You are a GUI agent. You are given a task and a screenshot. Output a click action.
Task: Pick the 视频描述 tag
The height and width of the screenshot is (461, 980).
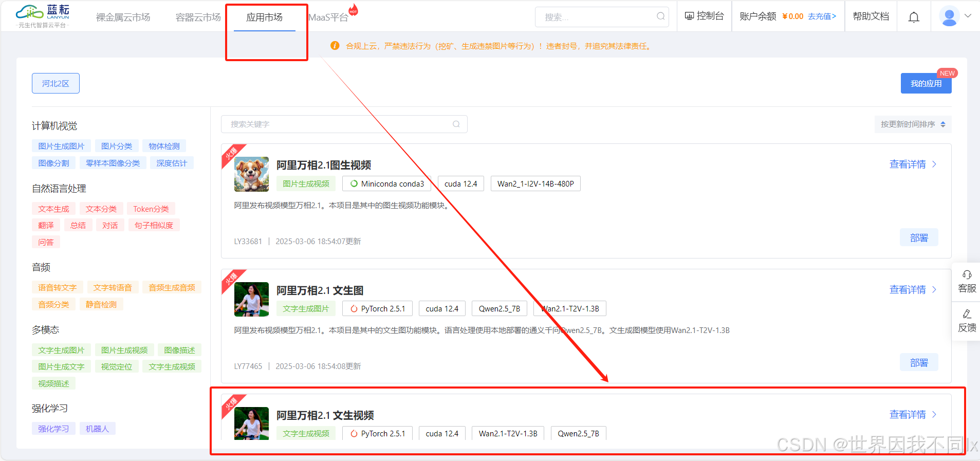(x=53, y=383)
